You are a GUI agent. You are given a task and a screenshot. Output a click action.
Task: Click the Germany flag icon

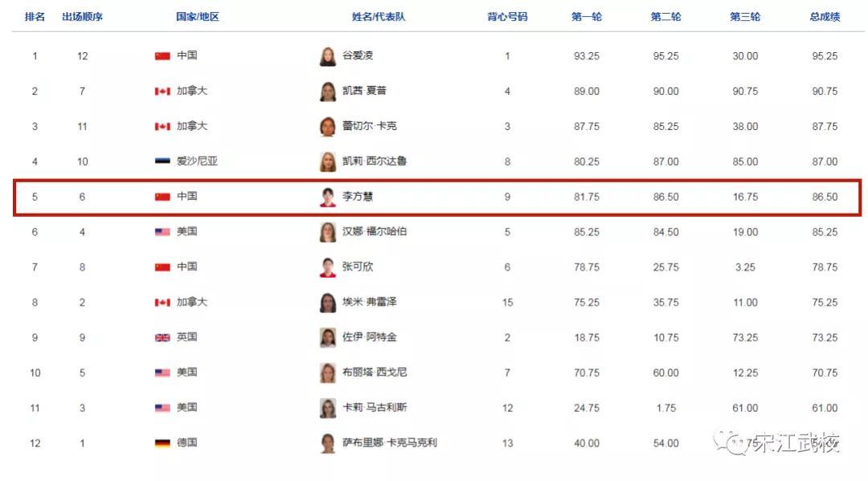[x=162, y=442]
